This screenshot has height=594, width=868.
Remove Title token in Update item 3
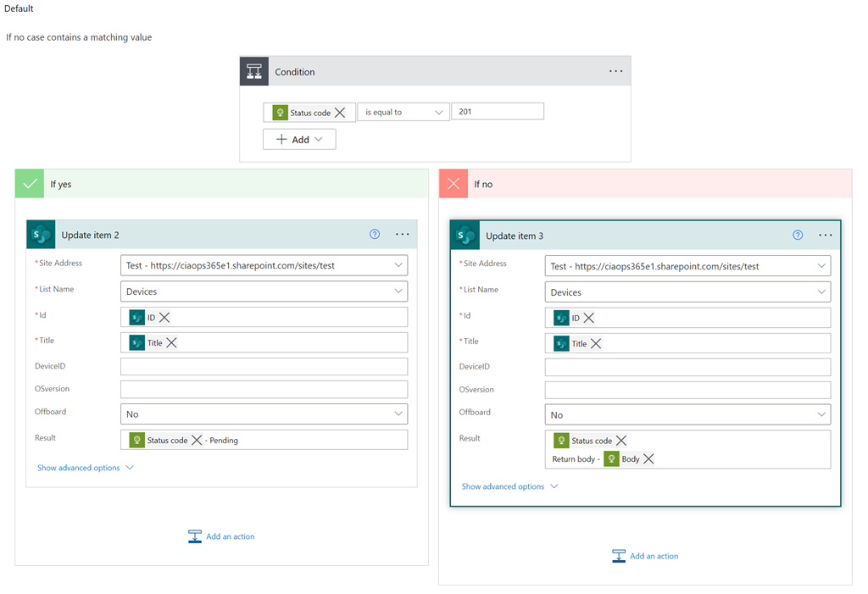point(596,344)
